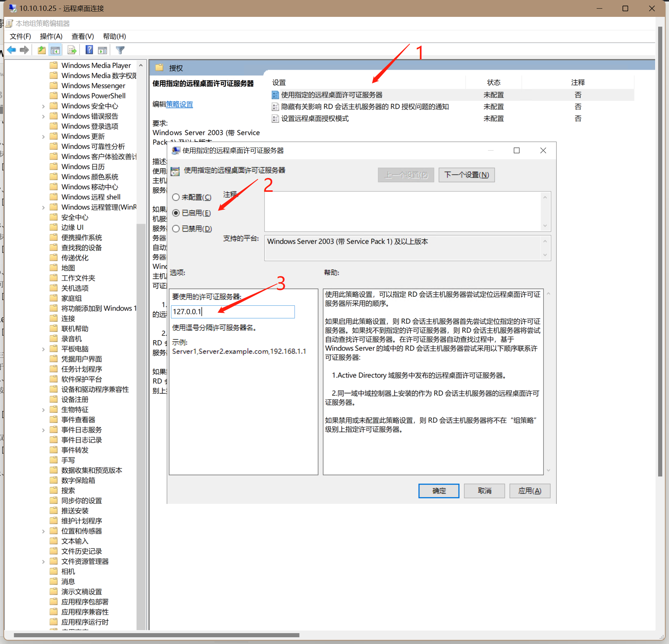This screenshot has width=669, height=644.
Task: Click the license server input field
Action: [x=233, y=312]
